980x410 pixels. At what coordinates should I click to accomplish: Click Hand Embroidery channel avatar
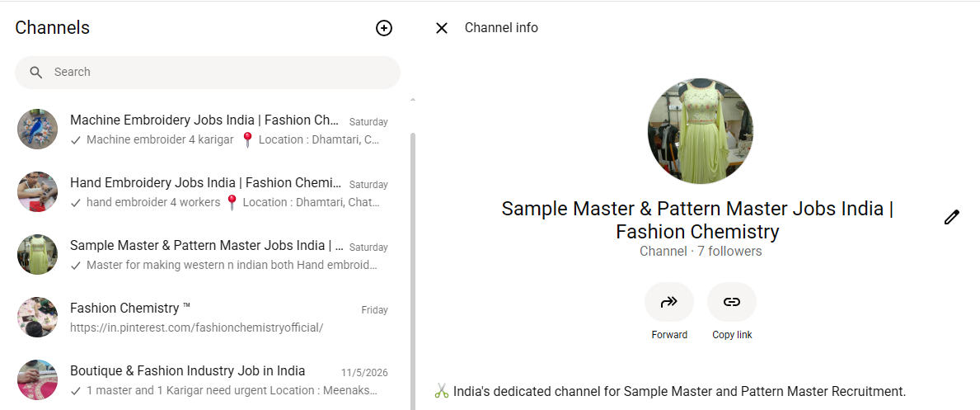click(x=37, y=192)
